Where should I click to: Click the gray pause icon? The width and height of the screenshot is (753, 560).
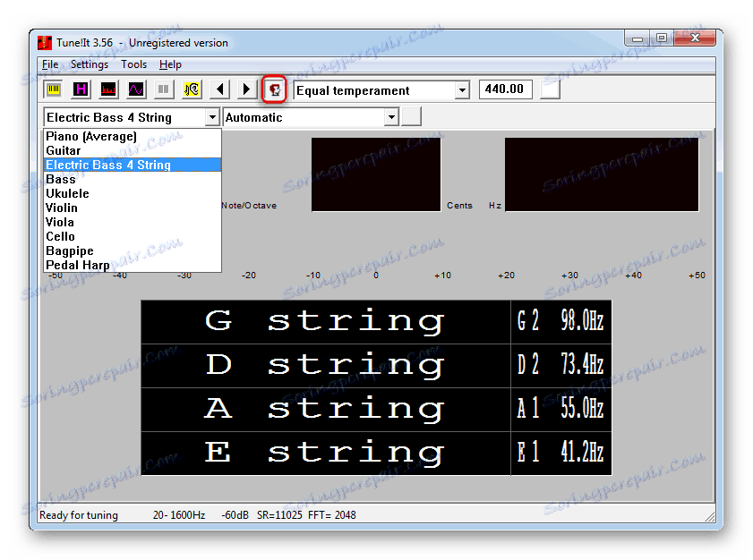(164, 89)
